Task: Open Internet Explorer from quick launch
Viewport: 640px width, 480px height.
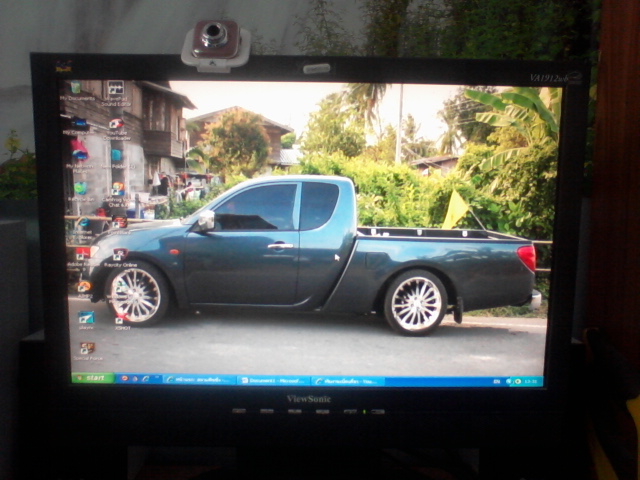Action: coord(146,379)
